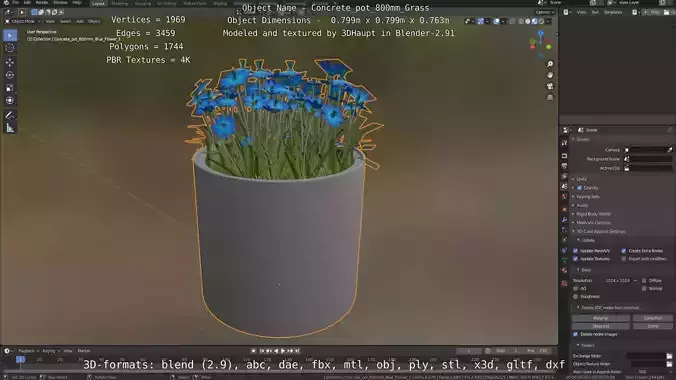Screen dimensions: 676x380
Task: Click the viewport zoom magnifier icon
Action: [550, 64]
